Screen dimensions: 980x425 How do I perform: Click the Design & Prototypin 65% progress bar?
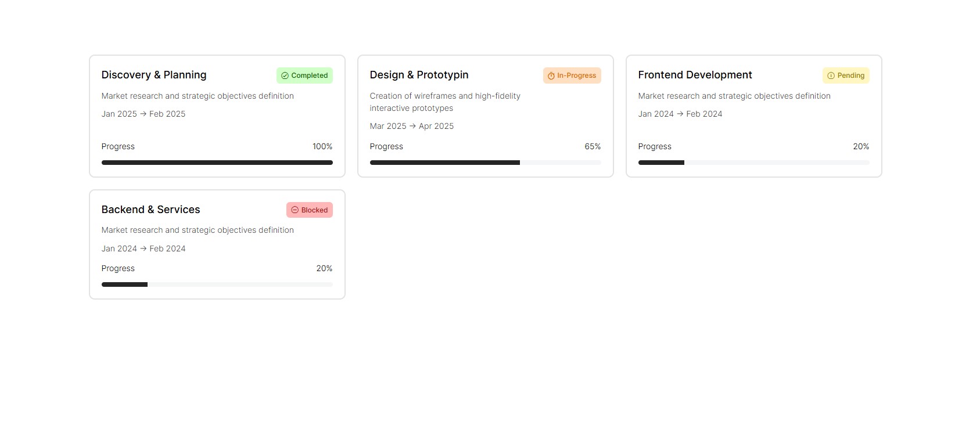point(485,163)
